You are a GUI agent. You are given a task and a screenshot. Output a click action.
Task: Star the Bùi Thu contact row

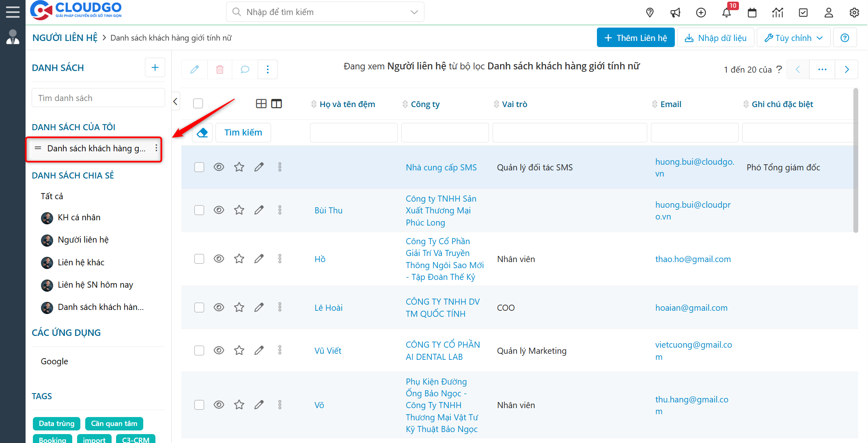(239, 210)
